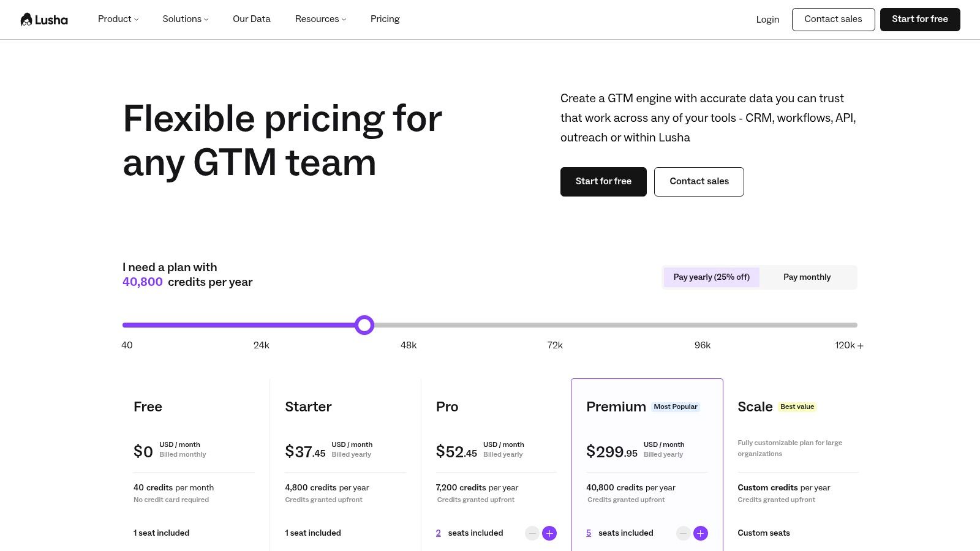The image size is (980, 551).
Task: Click the 72k slider label
Action: coord(555,346)
